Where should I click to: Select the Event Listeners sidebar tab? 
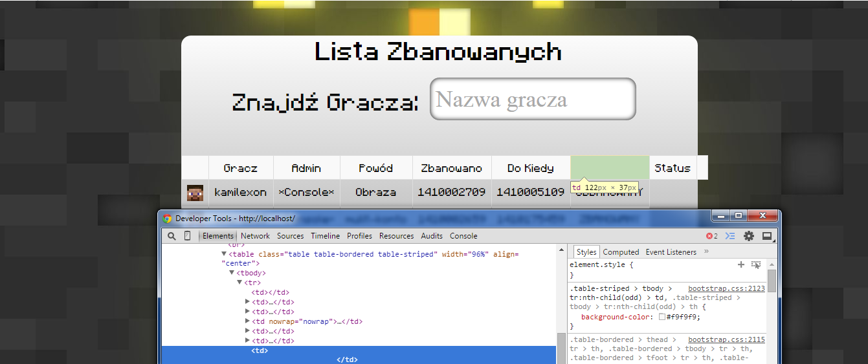pos(671,252)
